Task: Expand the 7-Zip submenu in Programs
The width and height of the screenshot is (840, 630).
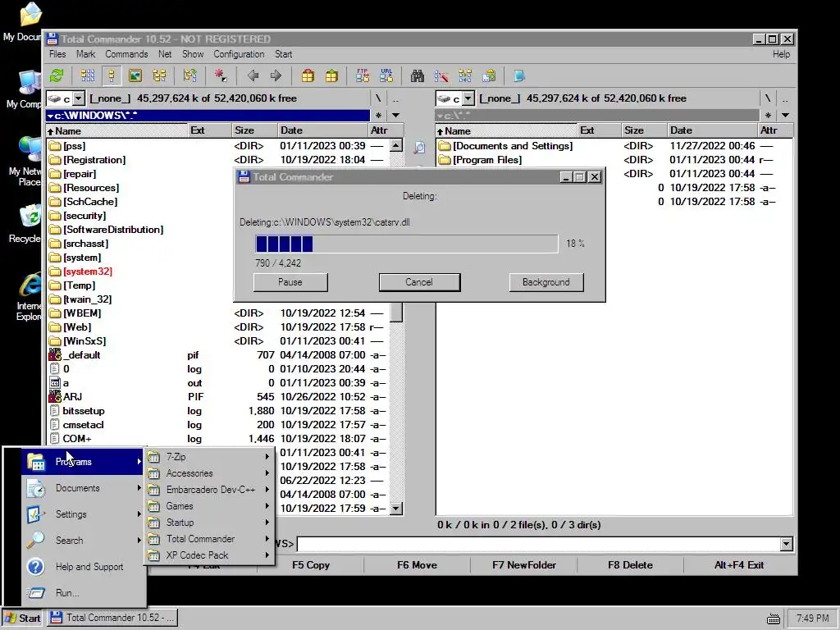Action: 209,457
